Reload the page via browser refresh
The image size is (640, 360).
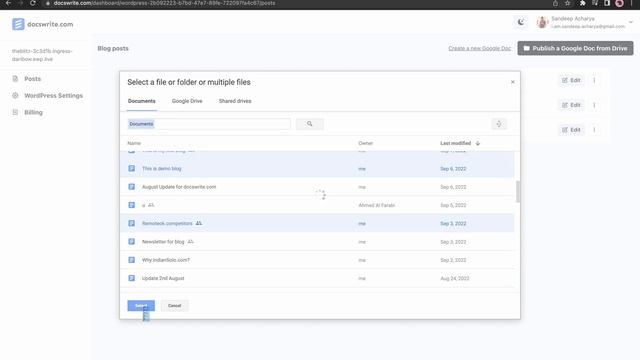coord(33,3)
